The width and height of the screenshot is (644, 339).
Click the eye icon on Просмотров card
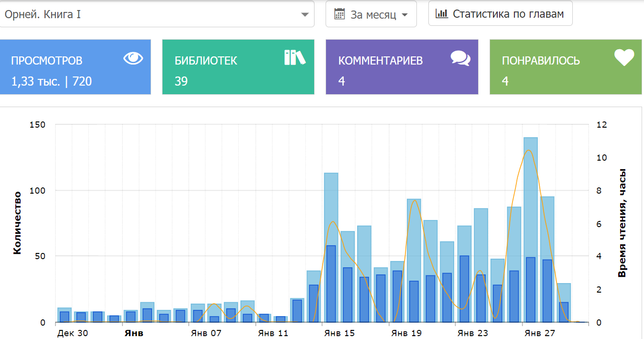[x=133, y=58]
